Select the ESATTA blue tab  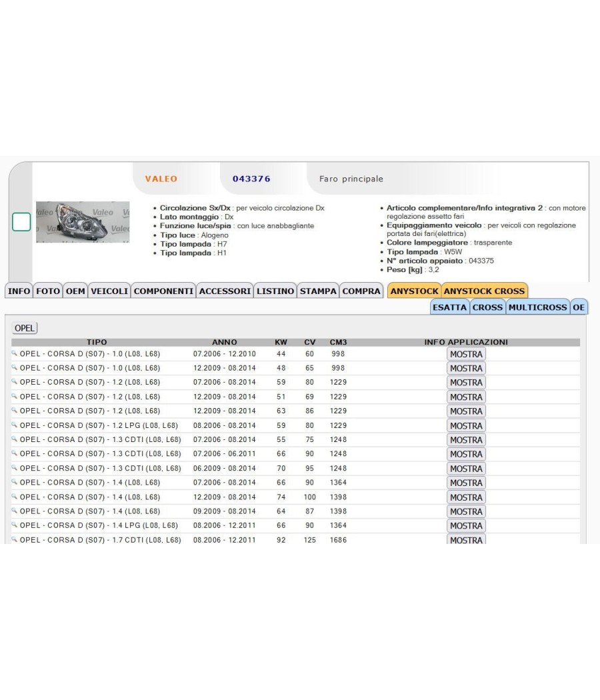point(449,307)
